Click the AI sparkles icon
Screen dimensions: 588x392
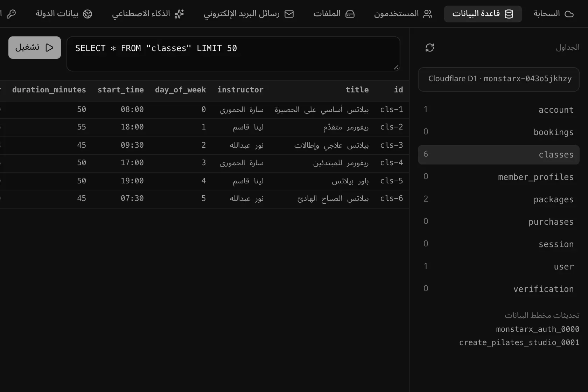(179, 14)
